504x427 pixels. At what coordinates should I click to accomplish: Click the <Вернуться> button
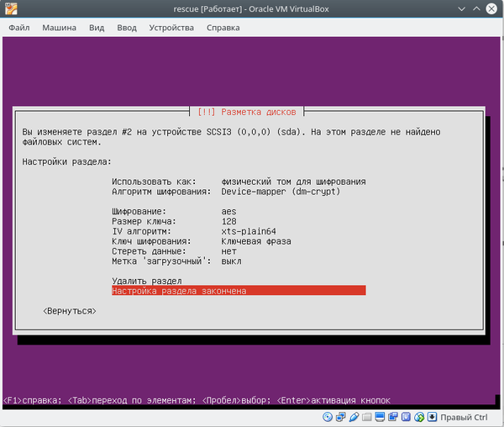click(x=70, y=311)
